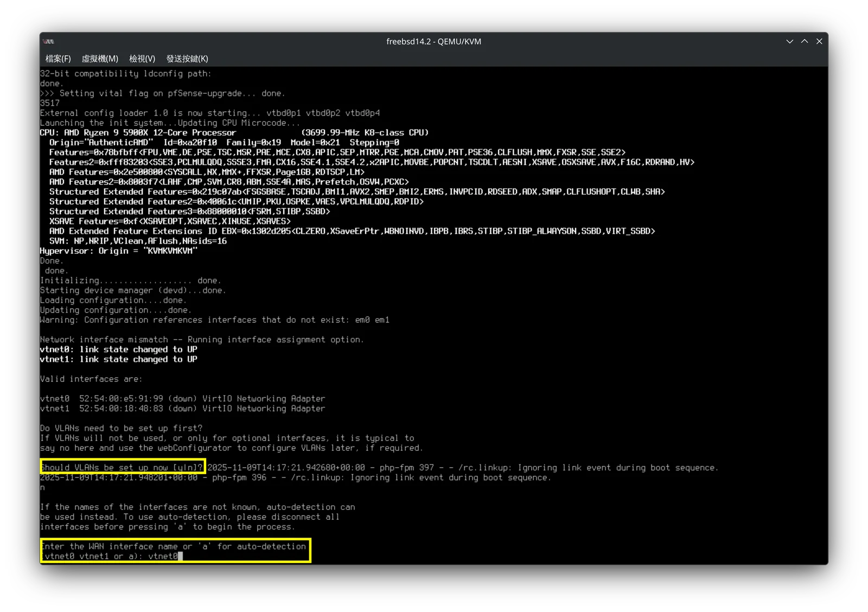Viewport: 868px width, 612px height.
Task: Click the virt-manager app icon in title bar
Action: [49, 42]
